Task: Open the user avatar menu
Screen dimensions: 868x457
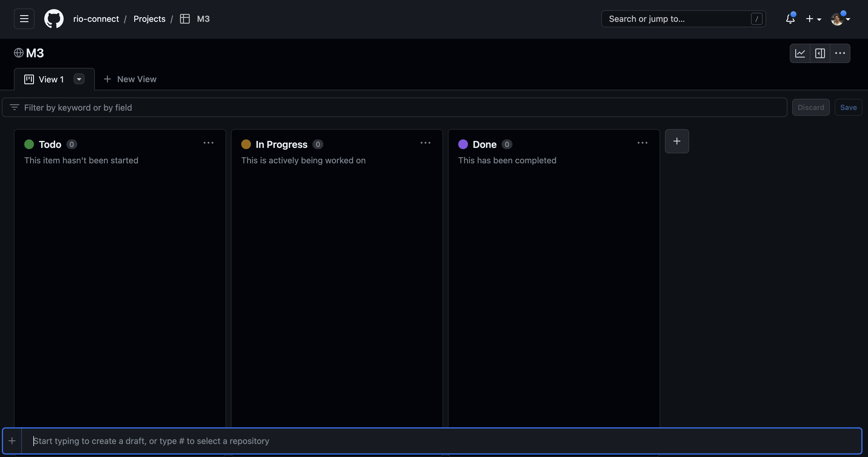Action: pos(840,19)
